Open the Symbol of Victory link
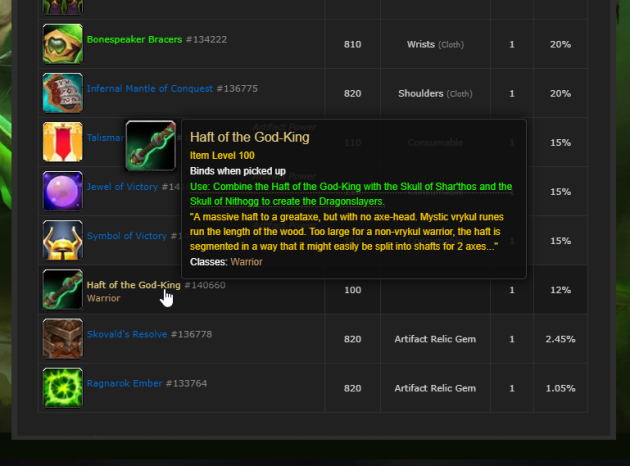 (x=127, y=236)
